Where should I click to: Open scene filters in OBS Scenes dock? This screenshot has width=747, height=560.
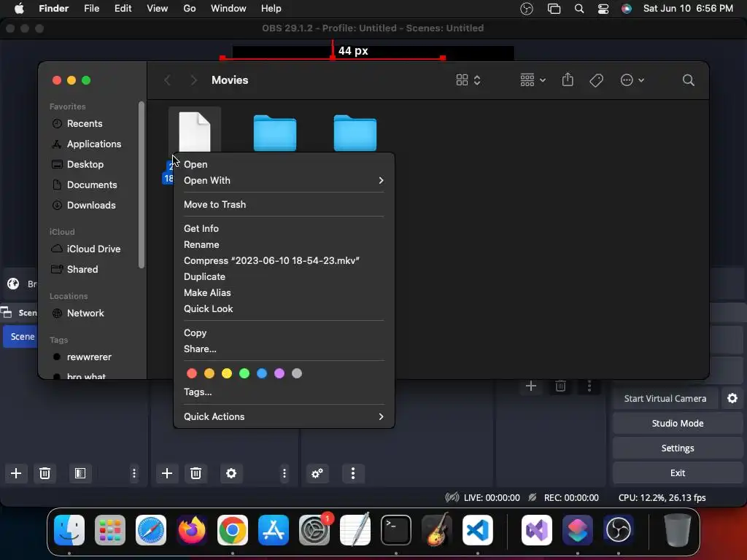click(x=80, y=473)
